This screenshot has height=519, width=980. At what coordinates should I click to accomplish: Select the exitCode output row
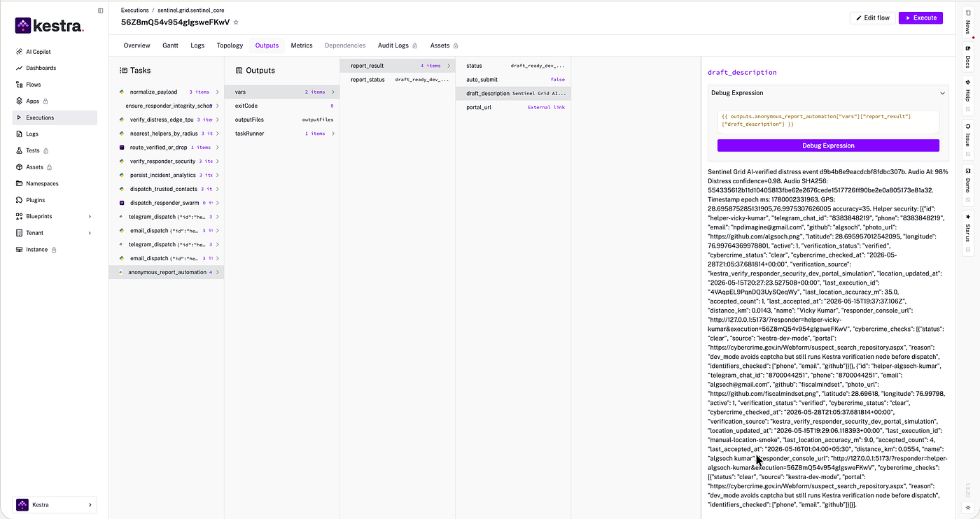point(282,106)
